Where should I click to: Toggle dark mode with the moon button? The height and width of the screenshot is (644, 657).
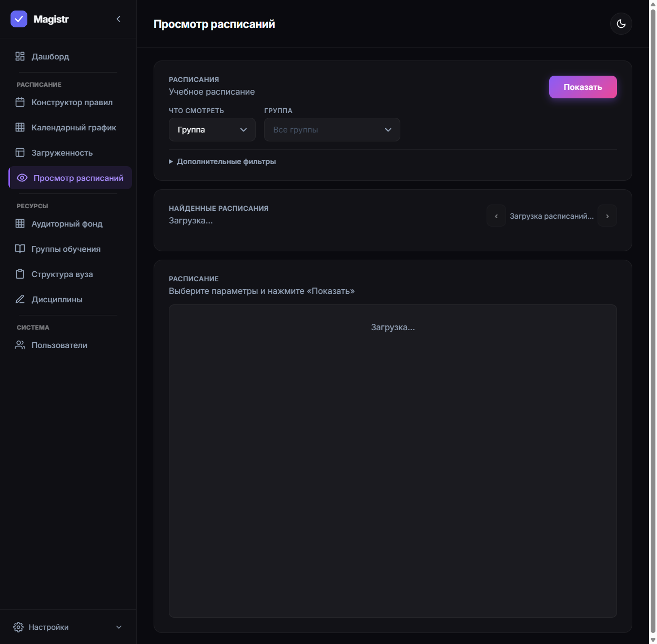click(x=621, y=24)
